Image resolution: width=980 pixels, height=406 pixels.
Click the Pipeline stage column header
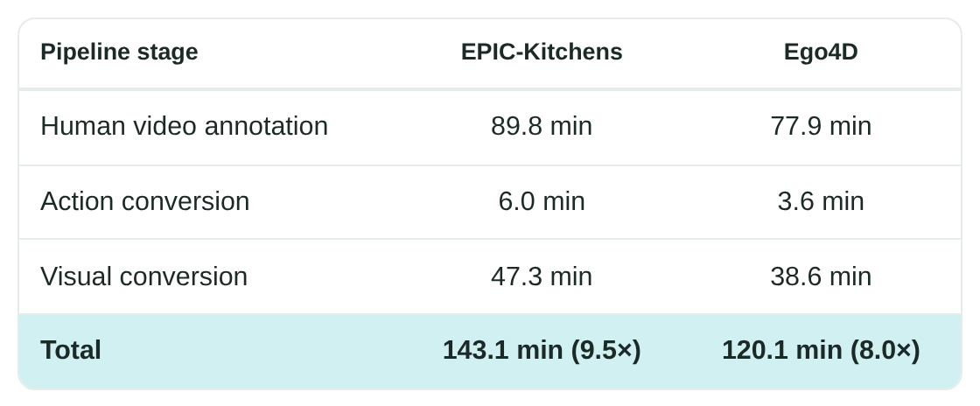[119, 52]
